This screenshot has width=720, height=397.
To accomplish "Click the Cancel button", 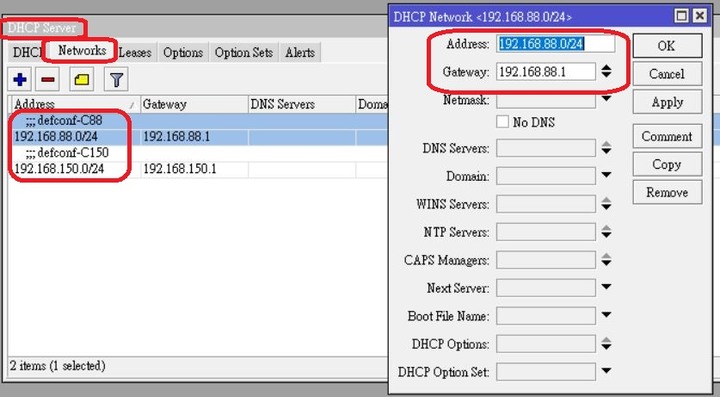I will pos(667,73).
